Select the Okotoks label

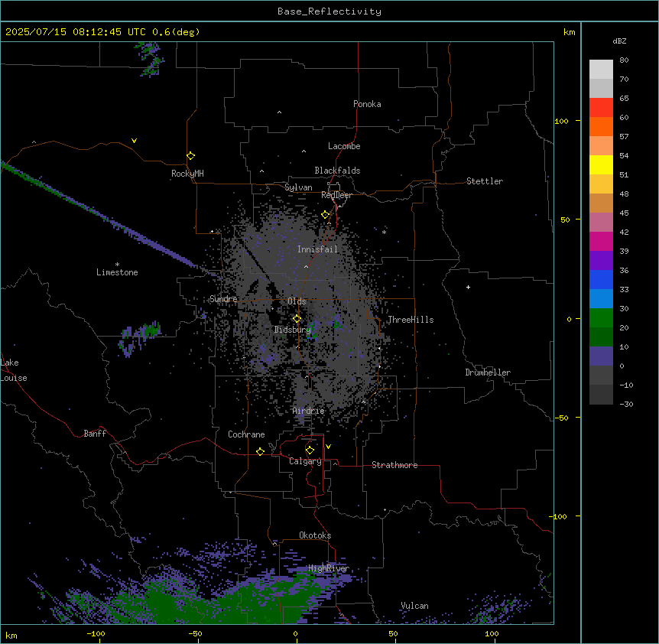click(315, 535)
